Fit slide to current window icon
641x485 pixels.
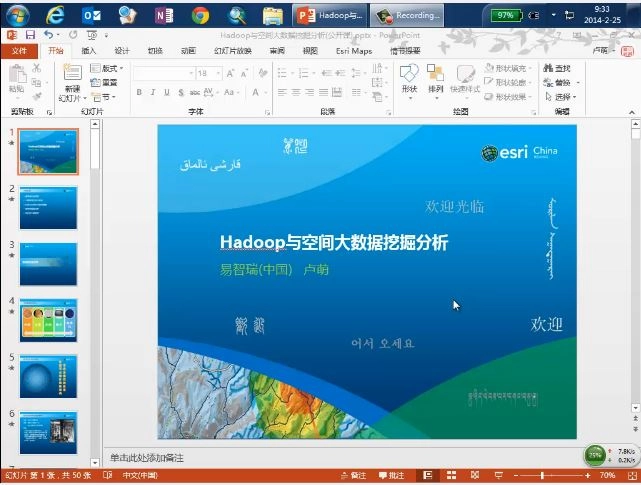(632, 475)
